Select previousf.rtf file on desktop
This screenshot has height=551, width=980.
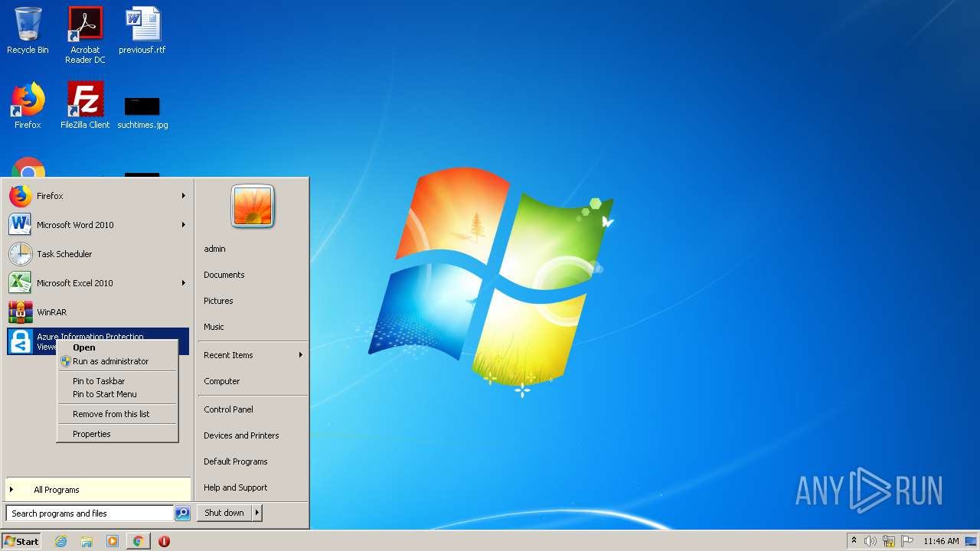tap(142, 31)
